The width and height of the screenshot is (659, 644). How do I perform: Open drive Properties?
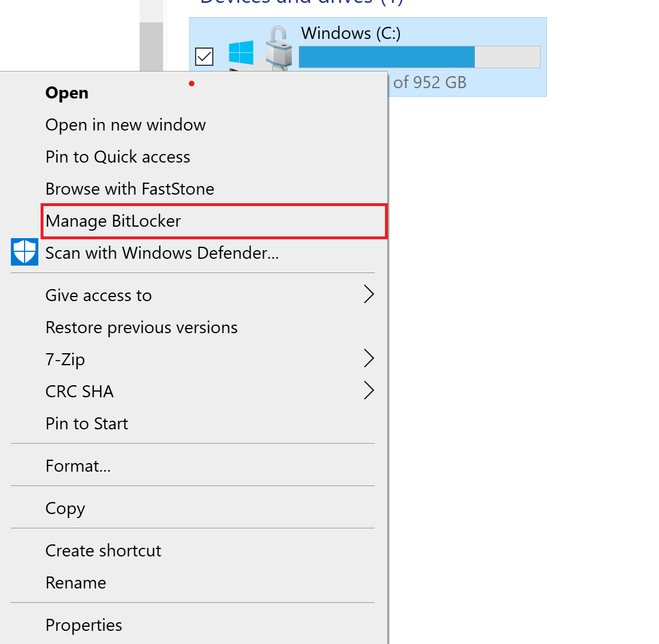point(84,625)
